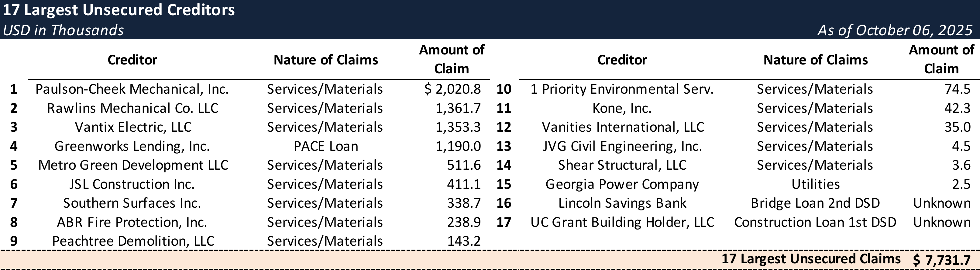Image resolution: width=980 pixels, height=270 pixels.
Task: Click the "17 Largest Unsecured Creditors" title
Action: [x=119, y=10]
